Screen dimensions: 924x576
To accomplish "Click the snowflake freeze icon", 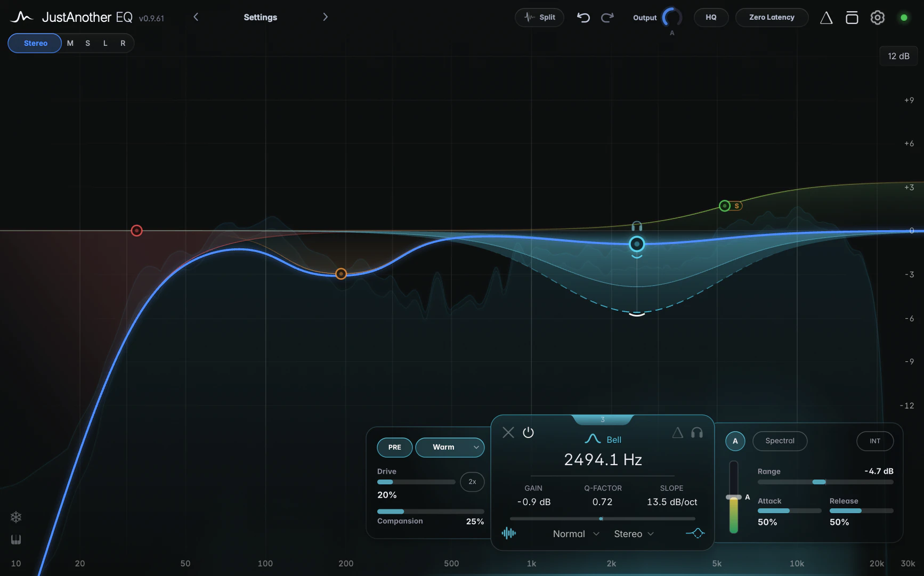I will tap(16, 517).
